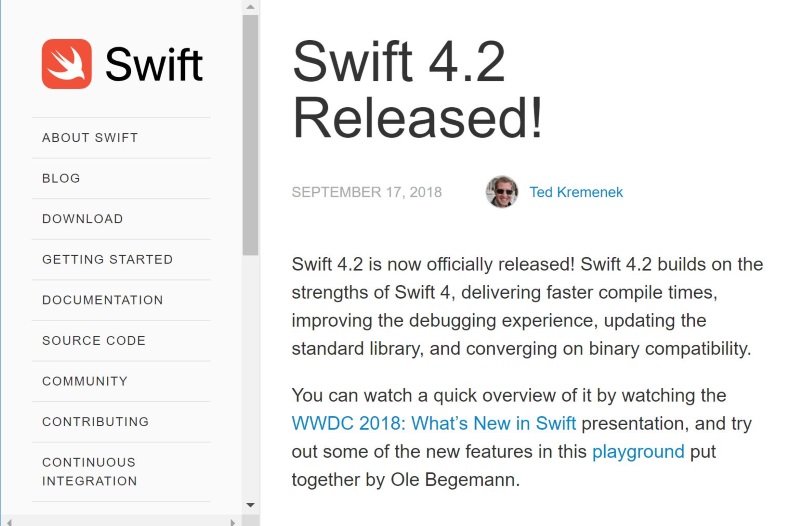This screenshot has width=800, height=526.
Task: Click Ted Kremenek's avatar photo
Action: pyautogui.click(x=502, y=192)
